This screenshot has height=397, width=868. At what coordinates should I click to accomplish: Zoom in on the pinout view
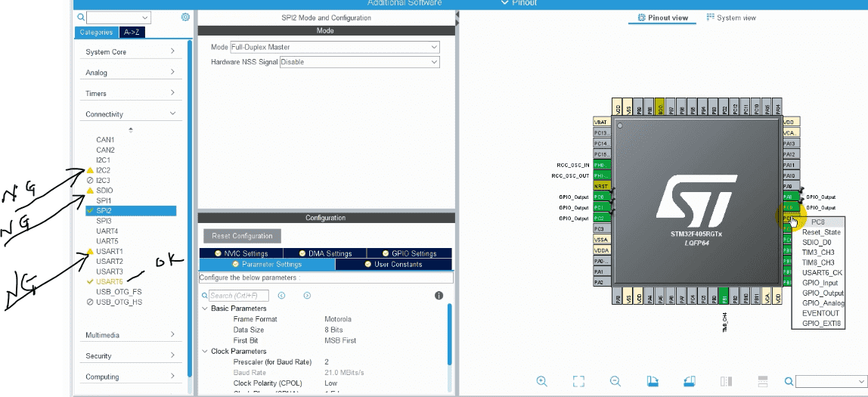pos(542,381)
